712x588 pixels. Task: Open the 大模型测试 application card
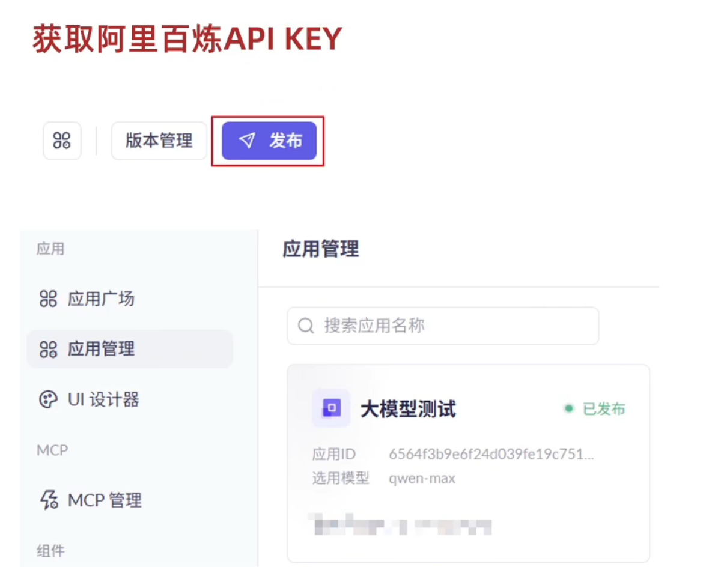coord(468,463)
